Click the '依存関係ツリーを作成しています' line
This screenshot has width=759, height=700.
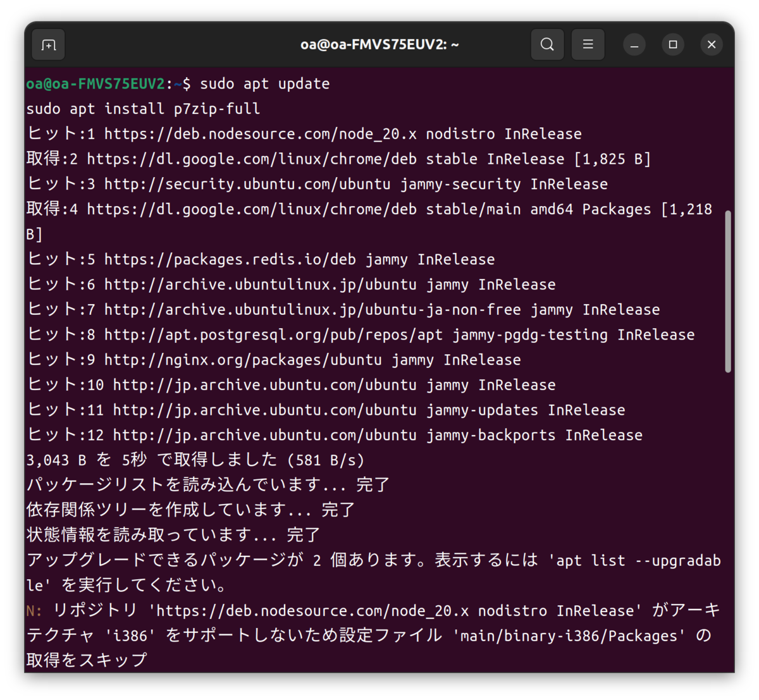click(190, 510)
